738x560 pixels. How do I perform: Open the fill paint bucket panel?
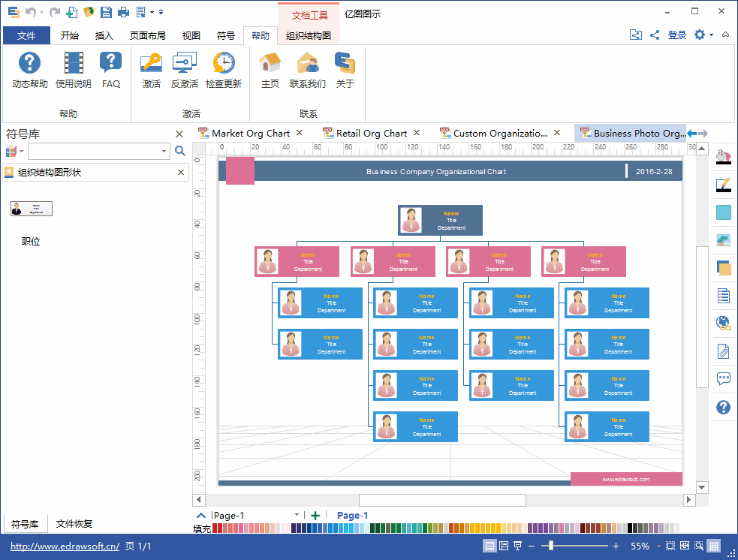pos(724,157)
